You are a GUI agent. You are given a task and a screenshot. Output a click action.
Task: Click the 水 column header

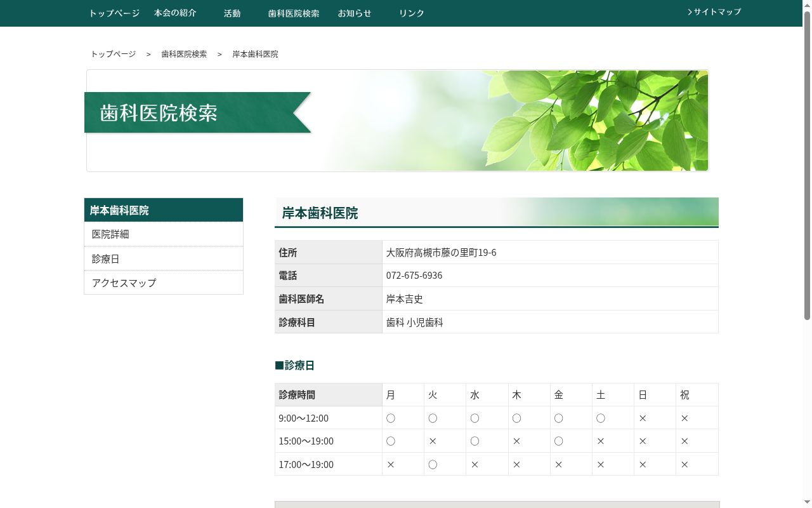(487, 395)
